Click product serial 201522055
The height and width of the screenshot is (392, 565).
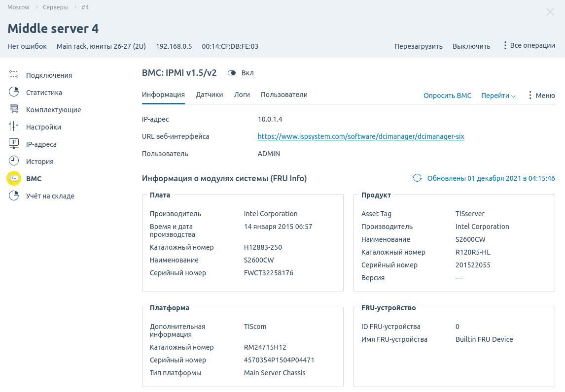pos(473,265)
